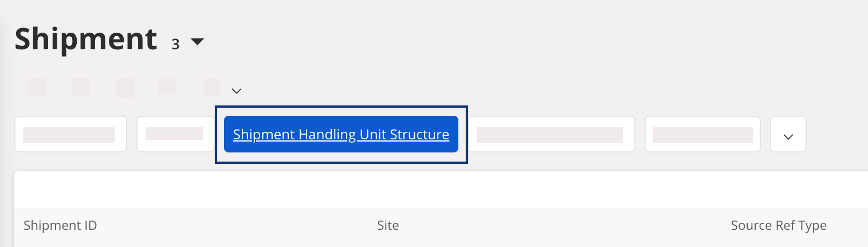Select the Source Ref Type column header
Viewport: 868px width, 247px height.
click(x=778, y=226)
